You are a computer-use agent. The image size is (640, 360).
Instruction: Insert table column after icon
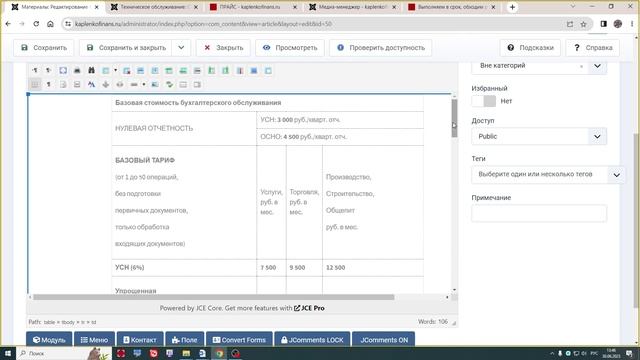[x=225, y=71]
